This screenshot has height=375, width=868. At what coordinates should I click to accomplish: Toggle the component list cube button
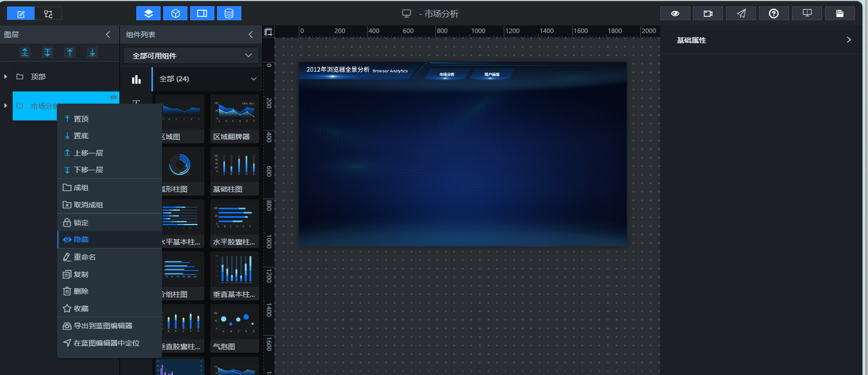pyautogui.click(x=175, y=13)
